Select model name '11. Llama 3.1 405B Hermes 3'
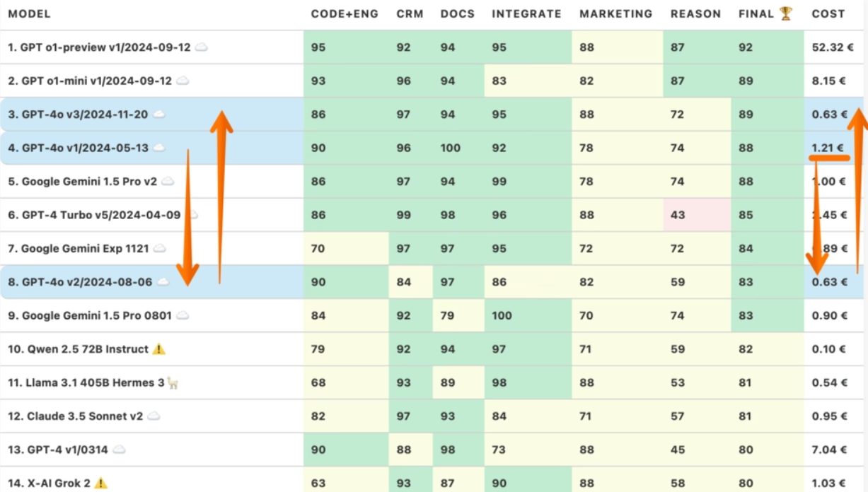 [86, 383]
